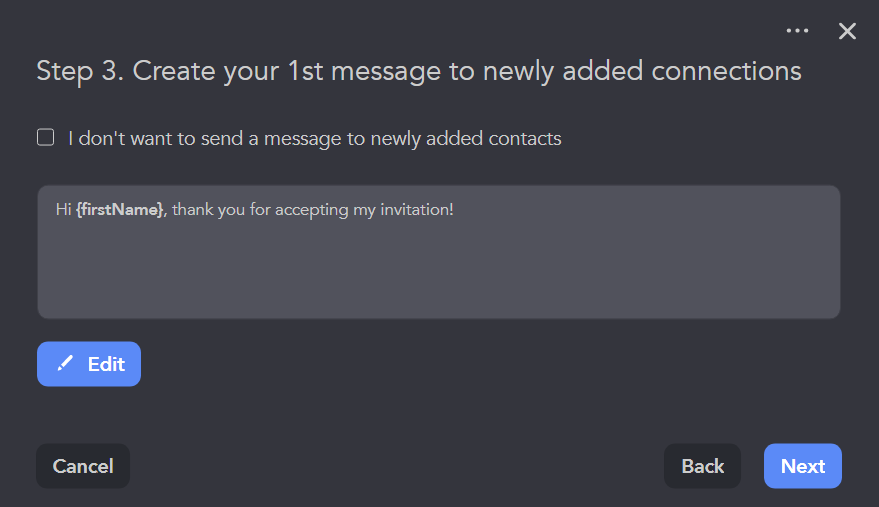The image size is (879, 507).
Task: Click the word "Hi" in the message
Action: pyautogui.click(x=64, y=210)
